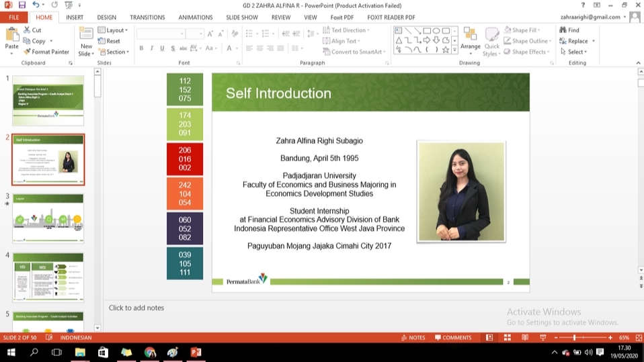Pick the right arrow shape

click(427, 40)
